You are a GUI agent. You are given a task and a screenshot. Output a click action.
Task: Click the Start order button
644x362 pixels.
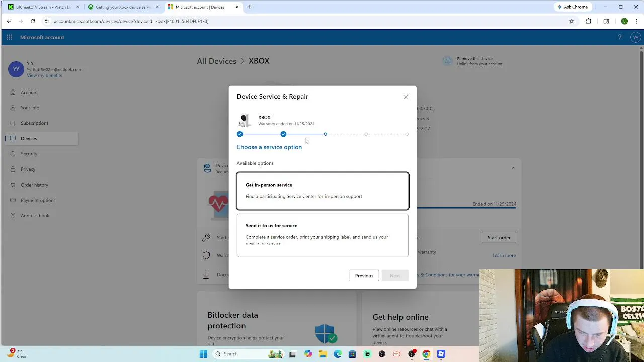[x=499, y=238]
